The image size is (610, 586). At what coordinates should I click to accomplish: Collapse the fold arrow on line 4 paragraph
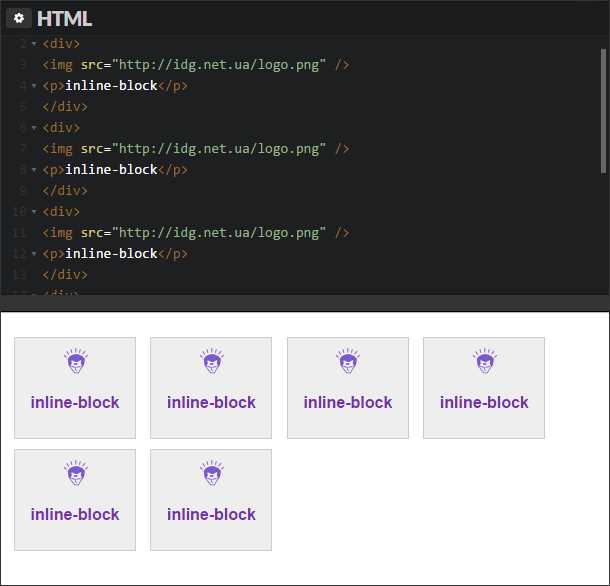coord(34,86)
